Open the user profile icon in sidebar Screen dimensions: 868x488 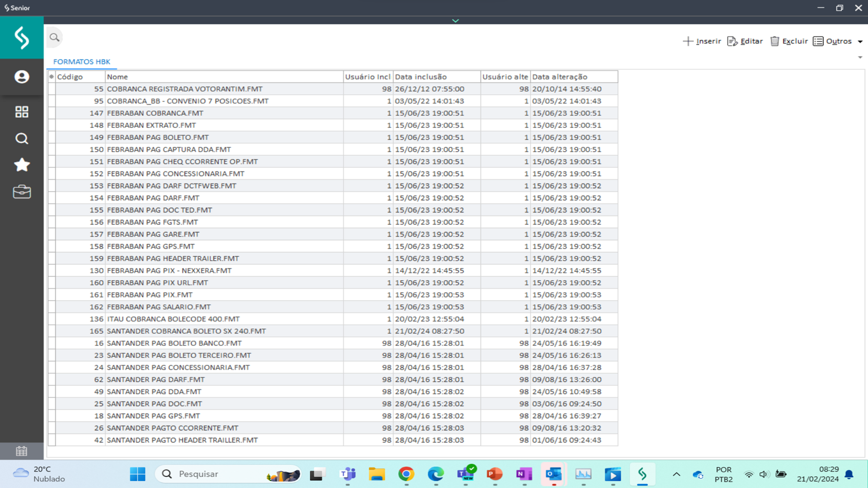tap(22, 77)
